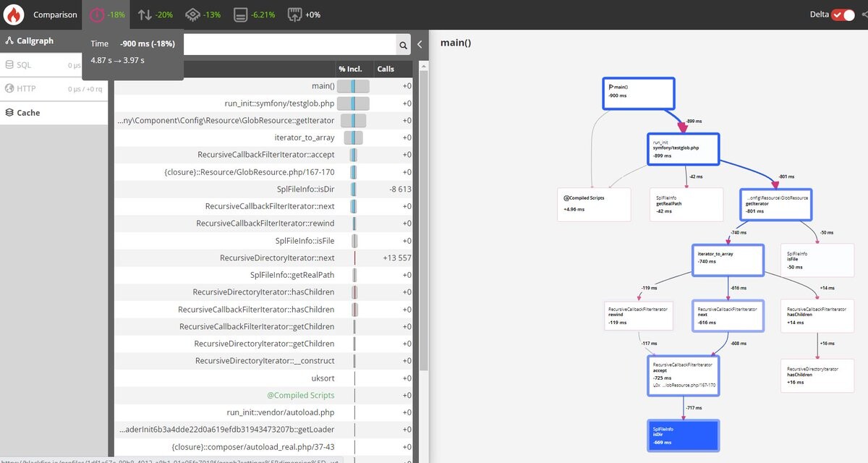Click inside the function search field

point(289,45)
